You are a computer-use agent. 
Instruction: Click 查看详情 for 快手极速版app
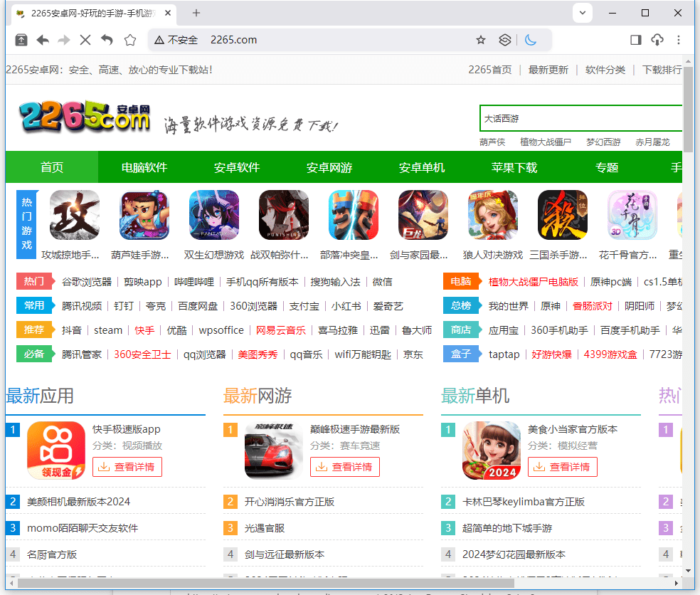(127, 466)
